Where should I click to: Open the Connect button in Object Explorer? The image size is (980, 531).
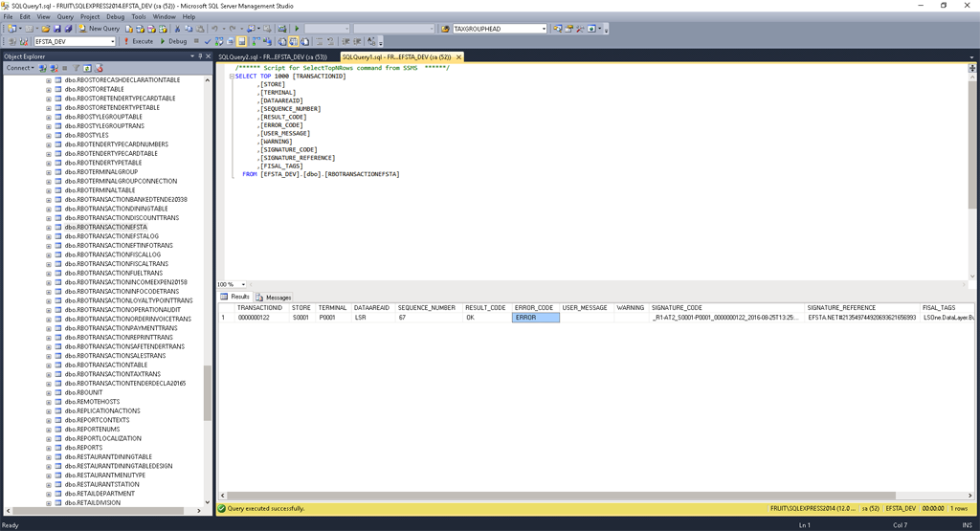pos(18,68)
